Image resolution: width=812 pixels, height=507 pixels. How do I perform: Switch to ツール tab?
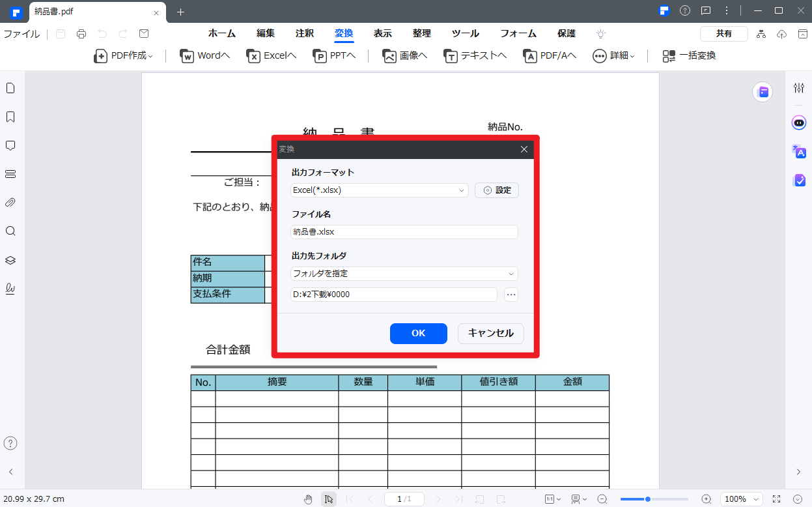coord(466,34)
